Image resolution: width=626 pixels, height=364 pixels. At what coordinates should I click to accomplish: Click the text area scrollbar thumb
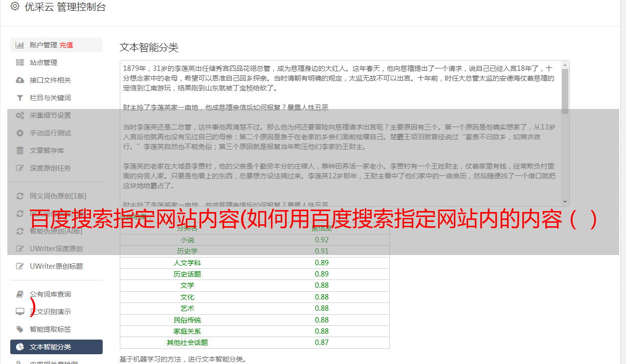pyautogui.click(x=565, y=91)
